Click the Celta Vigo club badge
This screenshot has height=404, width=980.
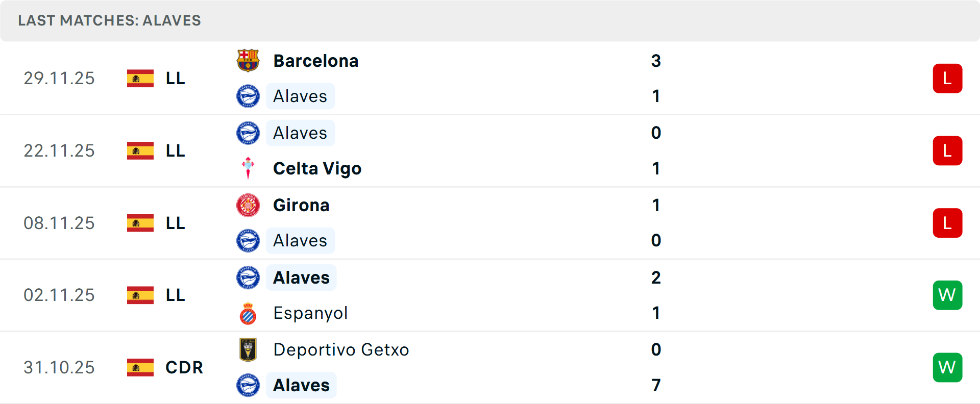249,168
